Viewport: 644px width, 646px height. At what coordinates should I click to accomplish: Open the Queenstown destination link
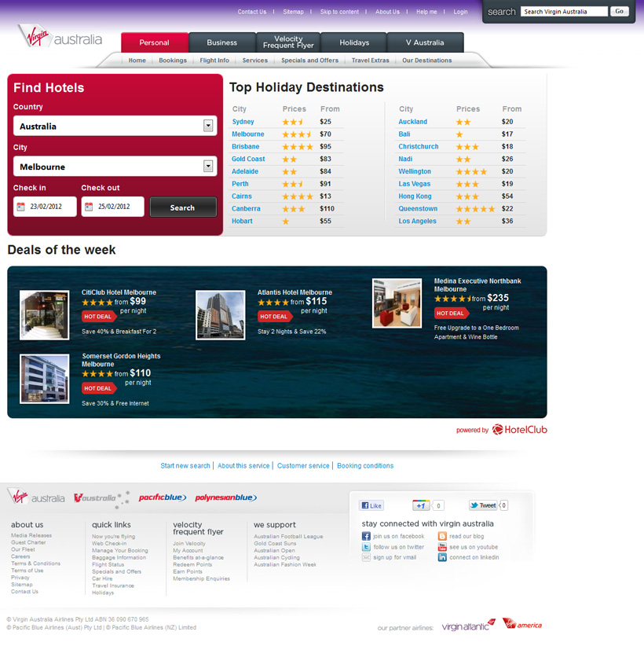(418, 208)
